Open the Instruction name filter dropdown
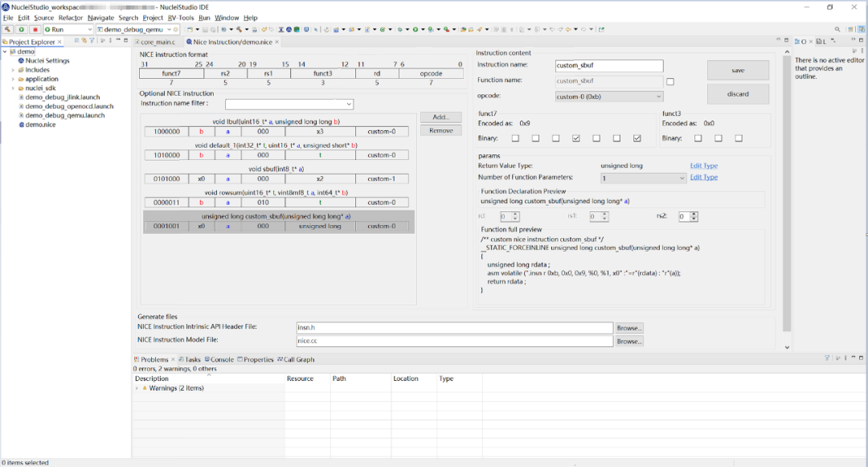 (289, 104)
